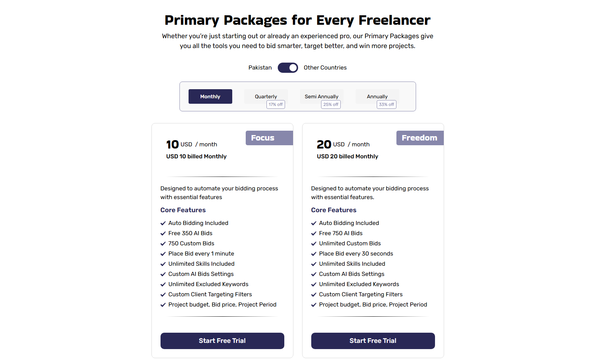Image resolution: width=601 pixels, height=364 pixels.
Task: Select the Annually billing tab
Action: pyautogui.click(x=377, y=96)
